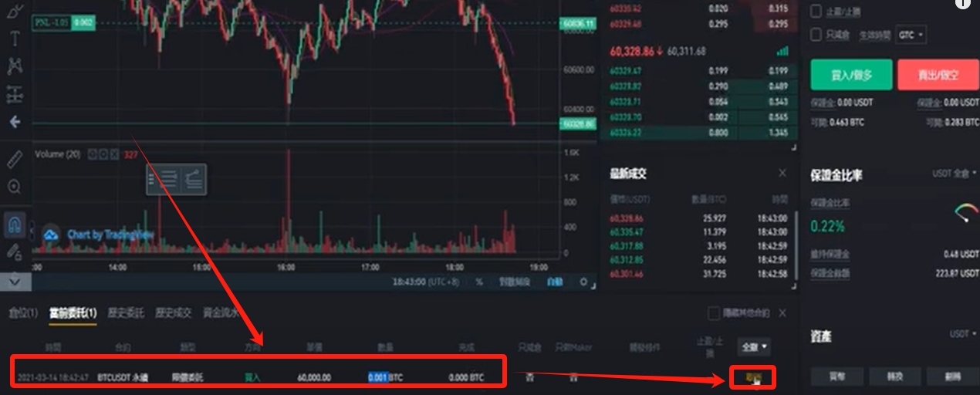Toggle the percent scale option
This screenshot has width=980, height=395.
479,282
